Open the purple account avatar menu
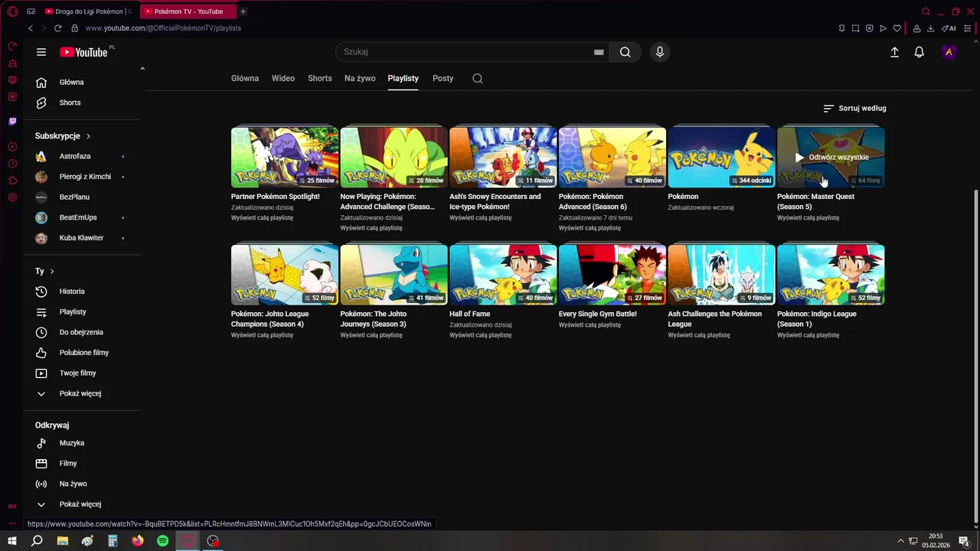 [949, 52]
